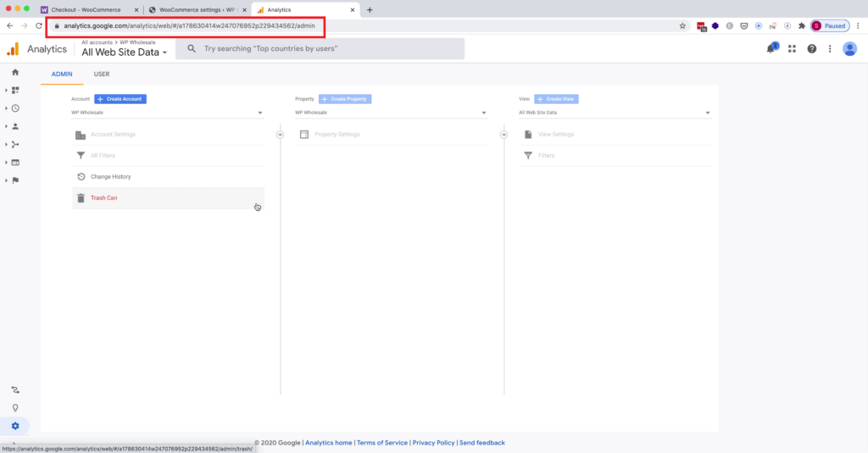868x453 pixels.
Task: Open the All Web Site Data view selector in header
Action: pyautogui.click(x=124, y=52)
